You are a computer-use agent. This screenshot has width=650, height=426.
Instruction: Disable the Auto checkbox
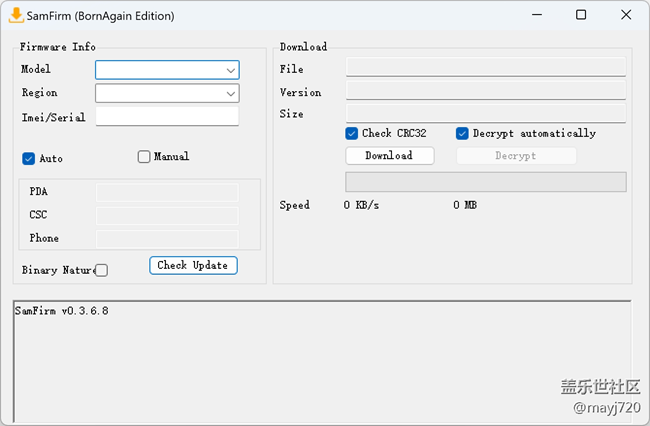click(29, 158)
